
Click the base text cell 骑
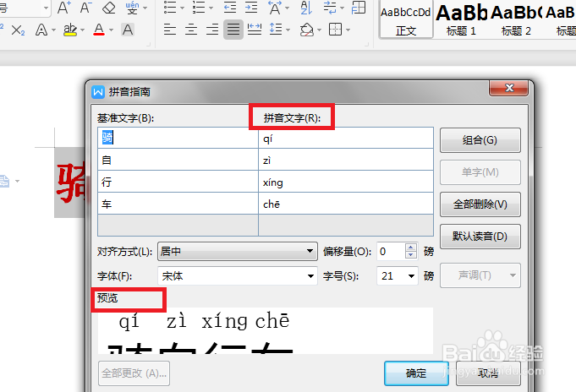coord(178,138)
